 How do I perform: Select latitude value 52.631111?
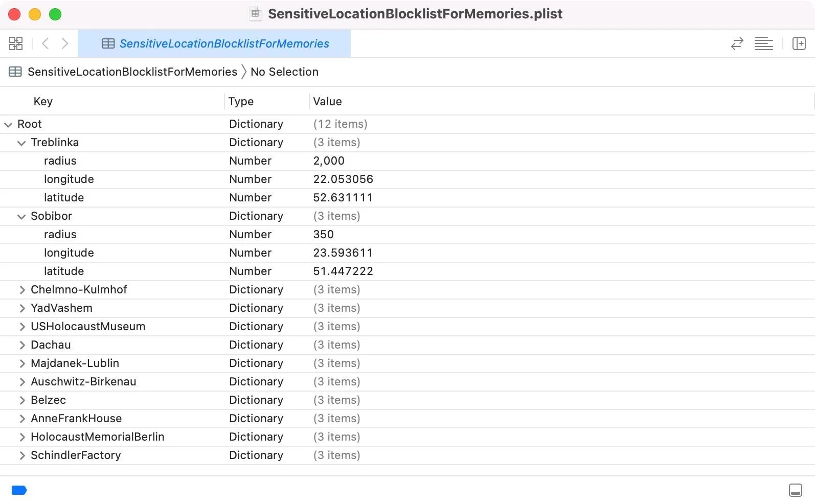coord(343,197)
